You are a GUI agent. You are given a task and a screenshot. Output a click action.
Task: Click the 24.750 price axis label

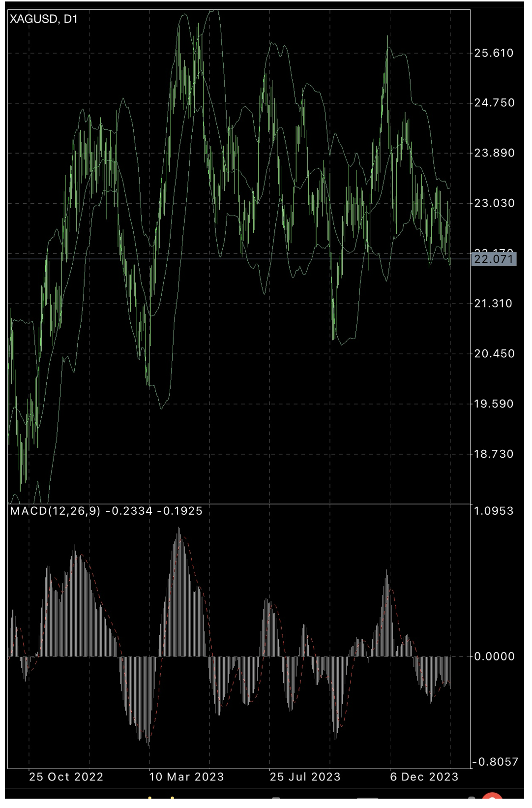[494, 103]
